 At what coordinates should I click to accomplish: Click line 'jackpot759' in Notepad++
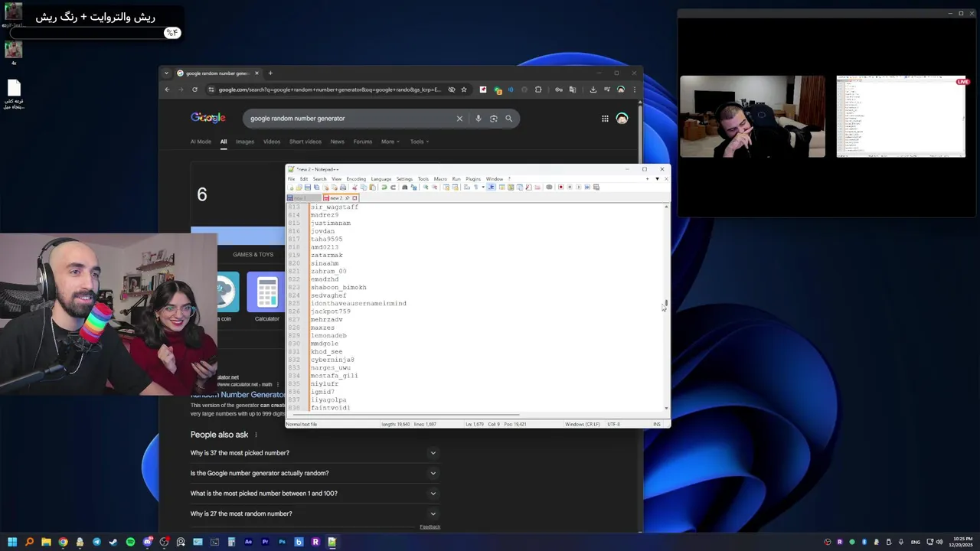pyautogui.click(x=331, y=311)
